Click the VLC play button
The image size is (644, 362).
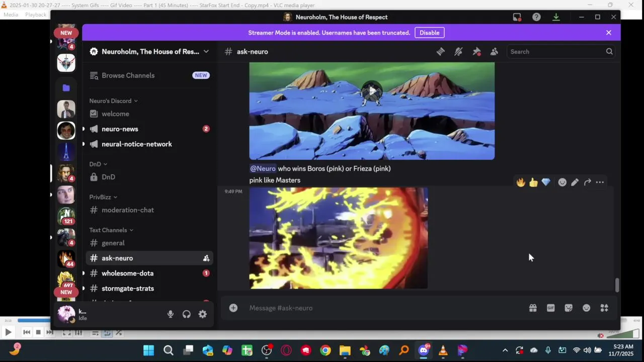[8, 332]
